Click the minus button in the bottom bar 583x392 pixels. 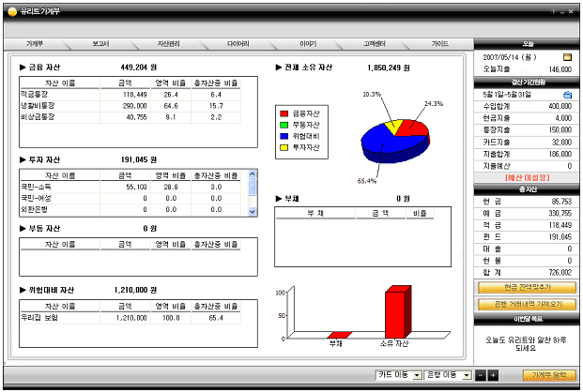click(481, 375)
